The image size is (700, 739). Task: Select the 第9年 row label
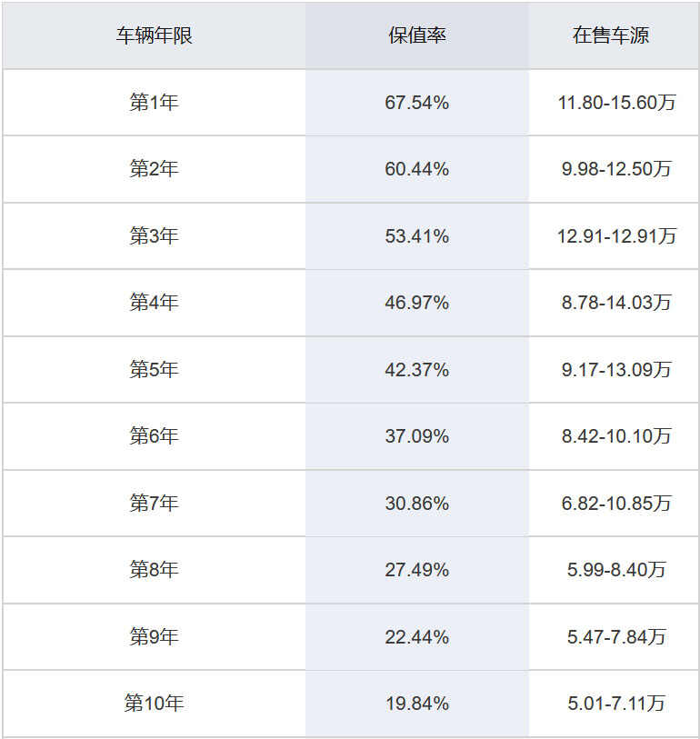tap(155, 636)
